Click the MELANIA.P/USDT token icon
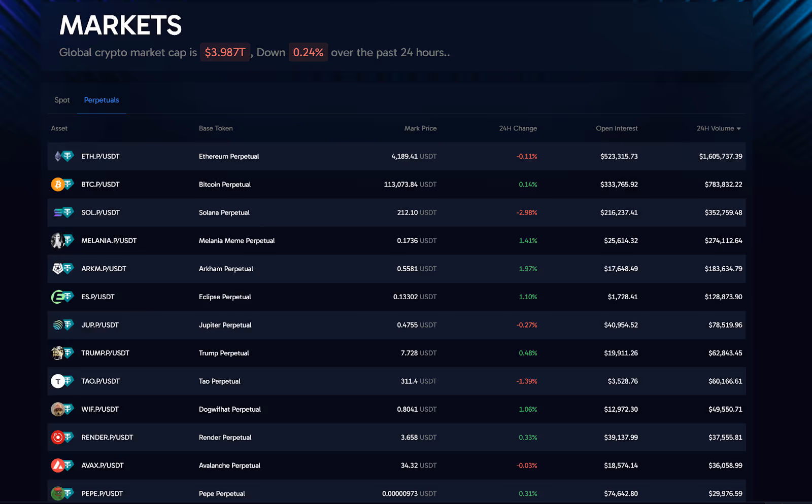This screenshot has width=812, height=504. click(x=63, y=240)
